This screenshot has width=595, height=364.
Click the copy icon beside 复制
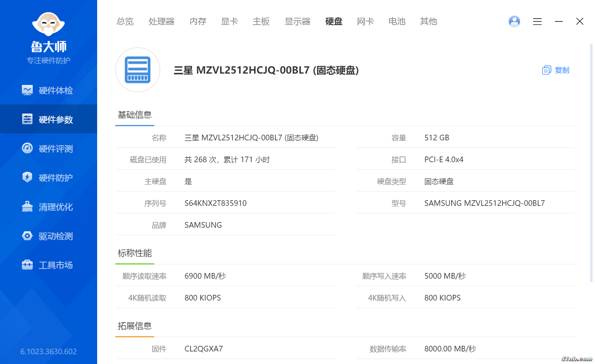coord(546,70)
